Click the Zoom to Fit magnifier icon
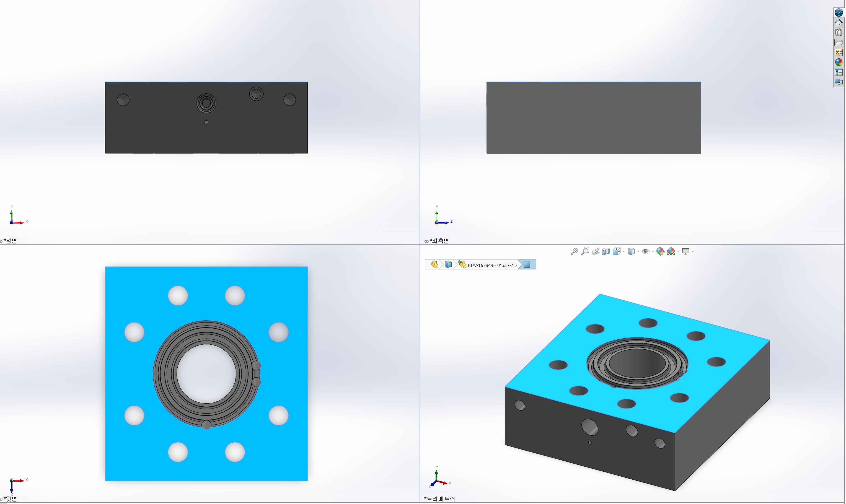This screenshot has width=846, height=504. click(x=575, y=251)
